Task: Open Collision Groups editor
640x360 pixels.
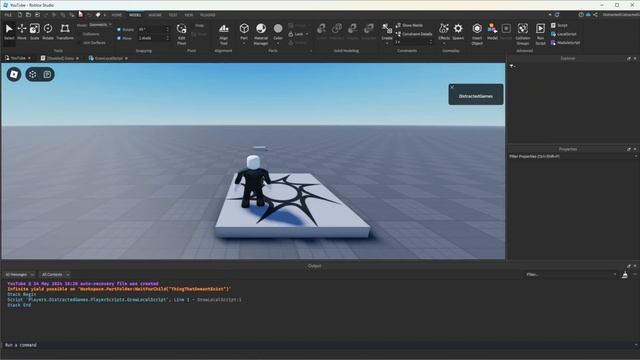Action: (523, 34)
